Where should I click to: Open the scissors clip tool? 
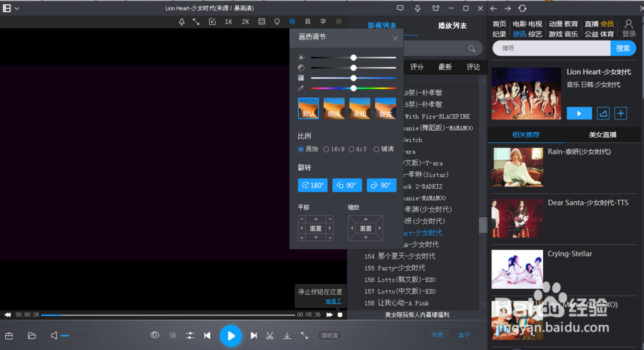[x=269, y=336]
